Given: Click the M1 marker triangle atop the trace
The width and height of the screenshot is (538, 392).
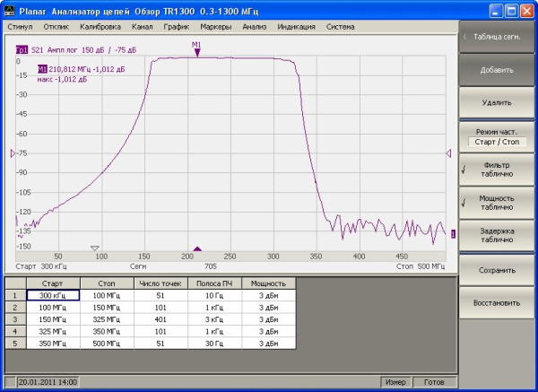Looking at the screenshot, I should [x=196, y=53].
